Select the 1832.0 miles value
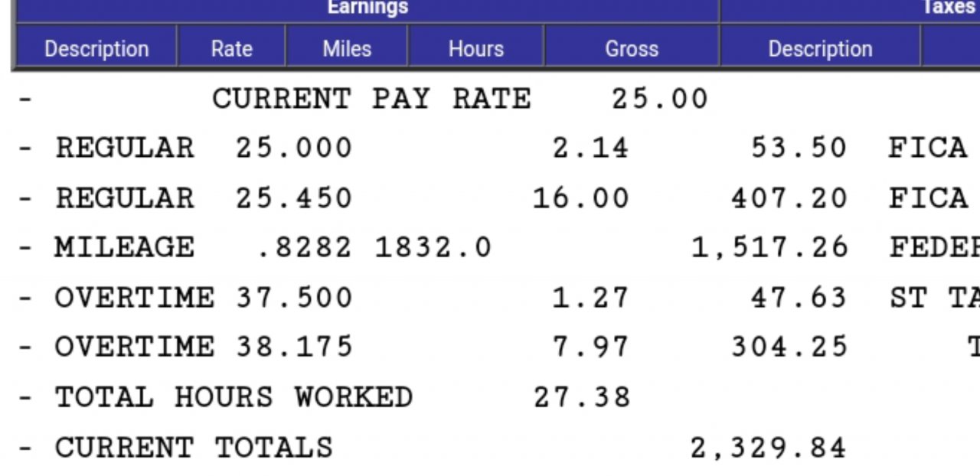Screen dimensions: 980x476 433,247
